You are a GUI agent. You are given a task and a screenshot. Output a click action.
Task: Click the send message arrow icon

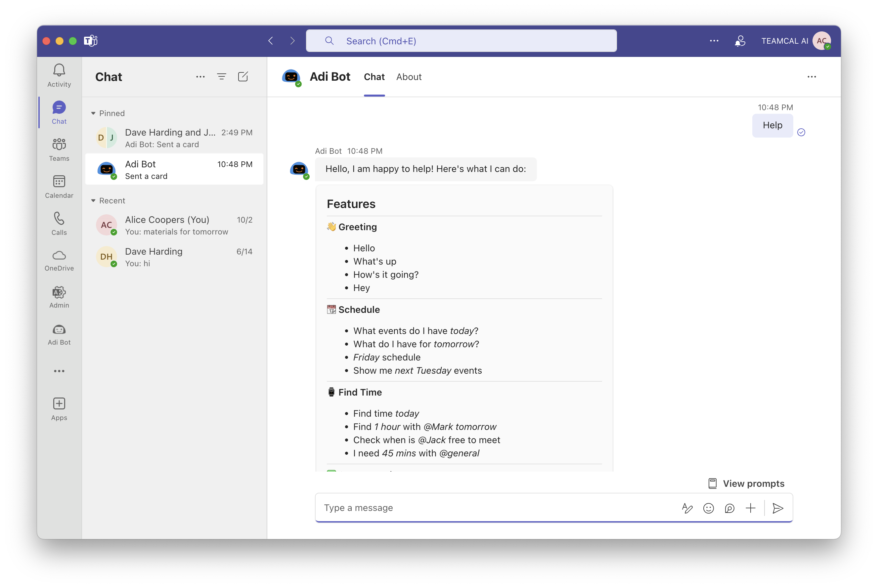(778, 508)
